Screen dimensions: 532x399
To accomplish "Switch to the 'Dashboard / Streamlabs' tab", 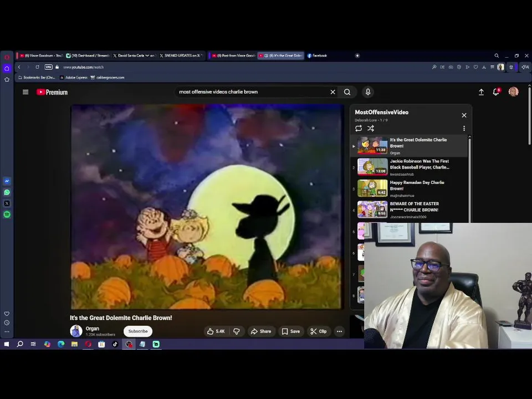I will tap(88, 55).
